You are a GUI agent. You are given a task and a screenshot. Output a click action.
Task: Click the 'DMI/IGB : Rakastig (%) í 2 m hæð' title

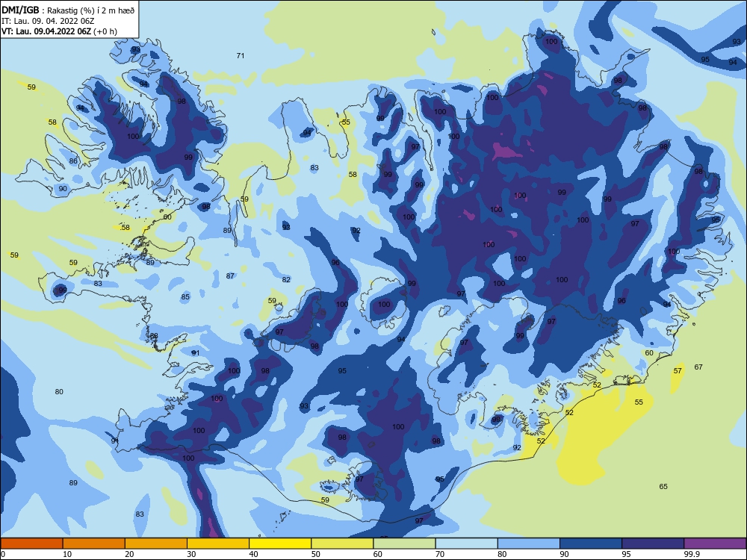click(x=68, y=10)
